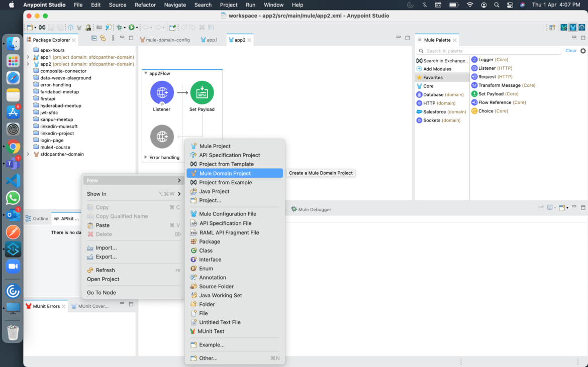
Task: Toggle Link with Editor in Package Explorer
Action: click(102, 38)
